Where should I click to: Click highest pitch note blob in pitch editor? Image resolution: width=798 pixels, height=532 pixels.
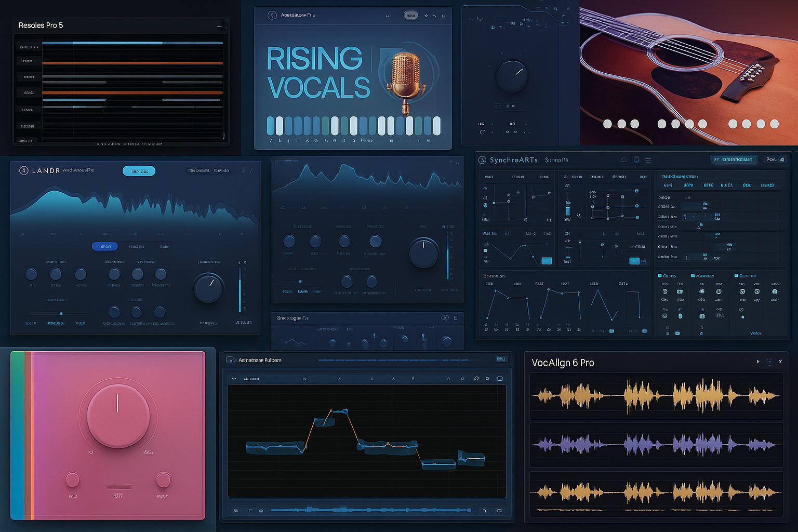[340, 413]
